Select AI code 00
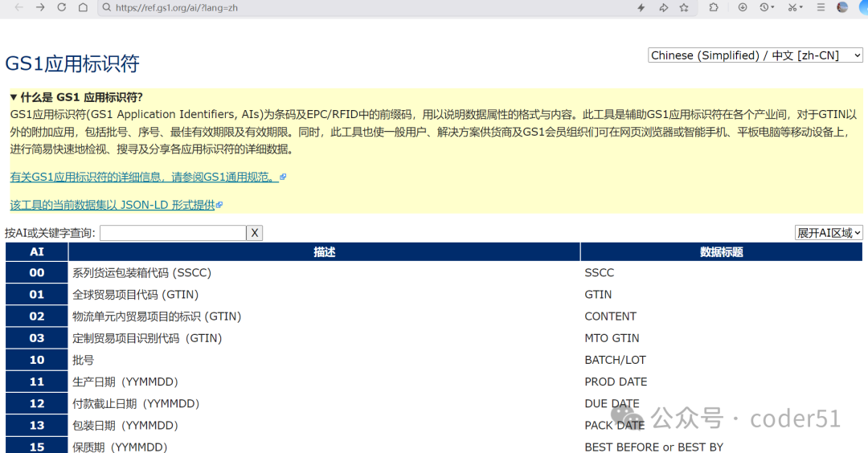Screen dimensions: 868x453 pyautogui.click(x=36, y=273)
